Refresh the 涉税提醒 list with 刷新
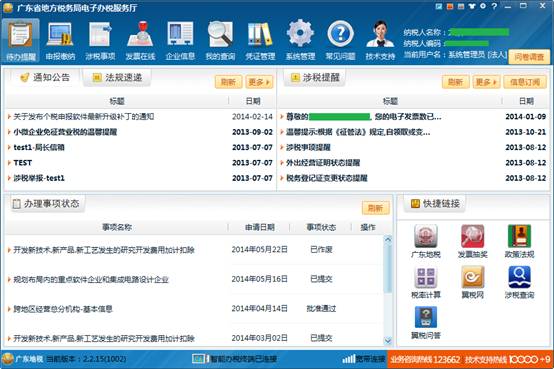This screenshot has width=554, height=369. coord(455,82)
